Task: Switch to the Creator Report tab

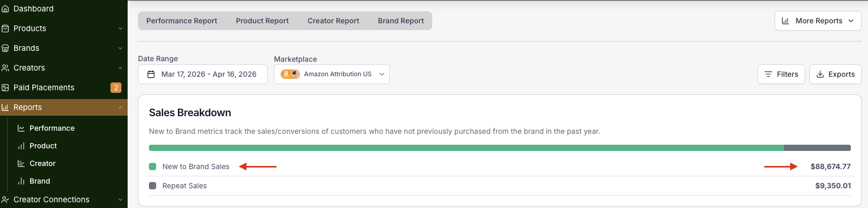Action: coord(333,21)
